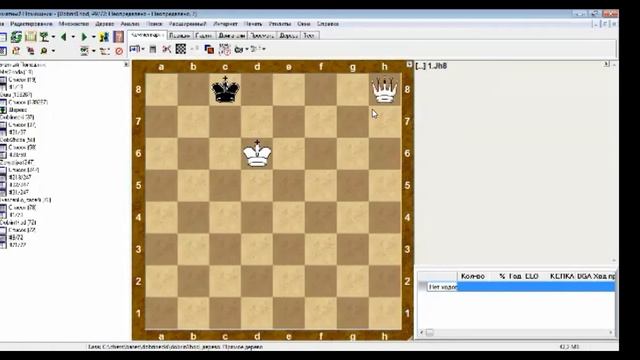Viewport: 640px width, 360px height.
Task: Switch to the Тест tab
Action: pyautogui.click(x=309, y=36)
